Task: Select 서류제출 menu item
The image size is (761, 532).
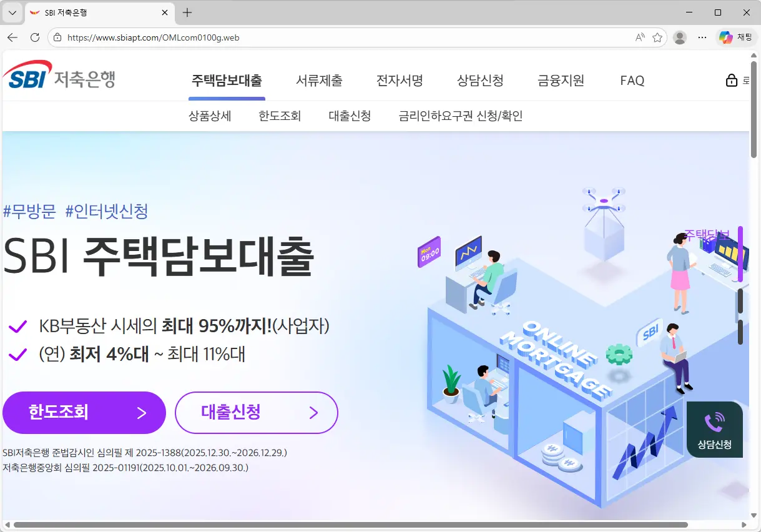Action: (x=319, y=81)
